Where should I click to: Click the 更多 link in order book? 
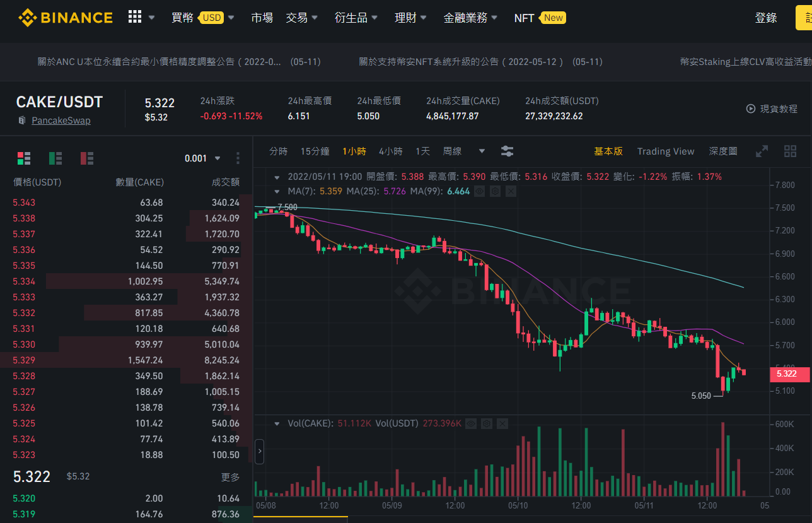[231, 477]
